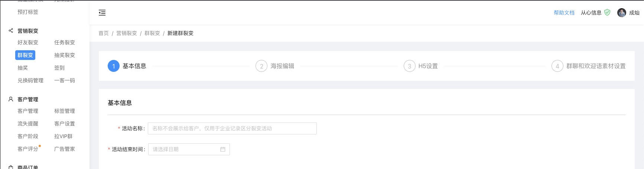
Task: Open 任务裂变 sidebar item
Action: 65,42
